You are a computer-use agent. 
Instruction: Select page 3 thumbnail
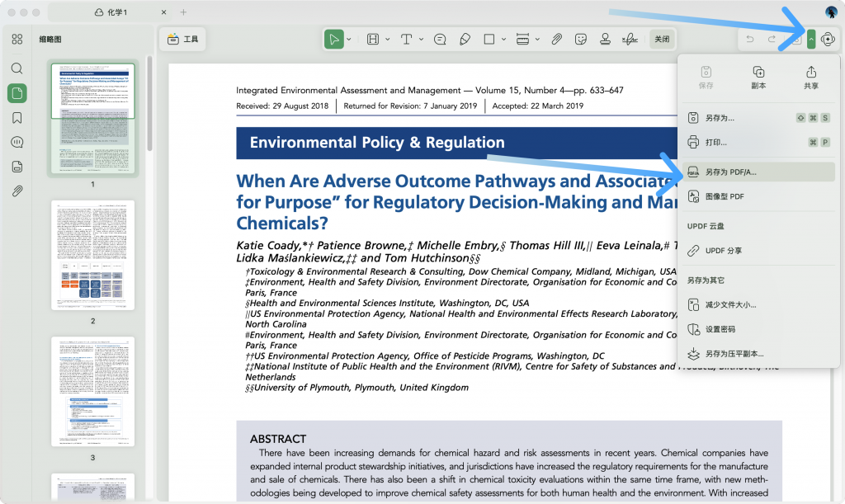click(92, 392)
